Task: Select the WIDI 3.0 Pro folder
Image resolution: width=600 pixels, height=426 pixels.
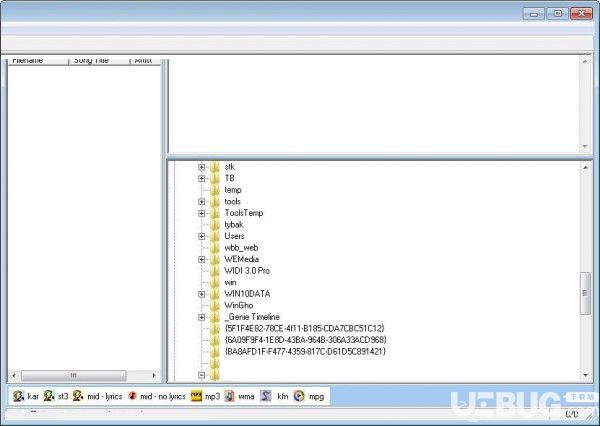Action: [x=247, y=271]
